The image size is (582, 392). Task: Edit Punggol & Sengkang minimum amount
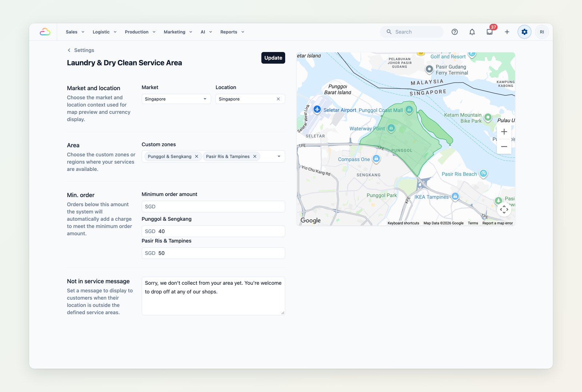pos(213,231)
